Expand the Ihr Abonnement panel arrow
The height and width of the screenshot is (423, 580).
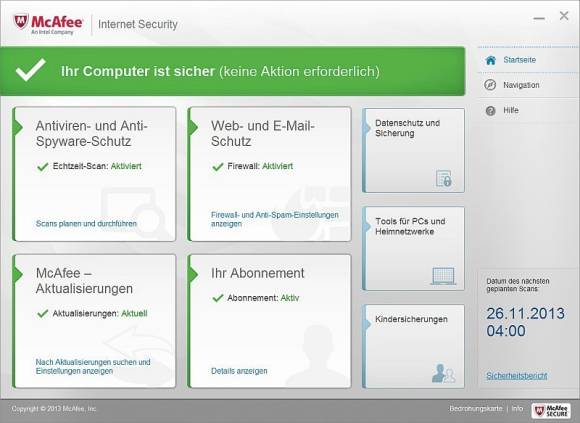click(x=193, y=275)
